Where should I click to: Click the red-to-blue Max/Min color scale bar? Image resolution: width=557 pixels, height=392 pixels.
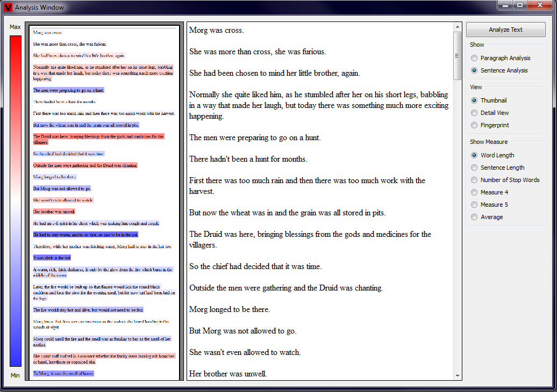pyautogui.click(x=16, y=201)
